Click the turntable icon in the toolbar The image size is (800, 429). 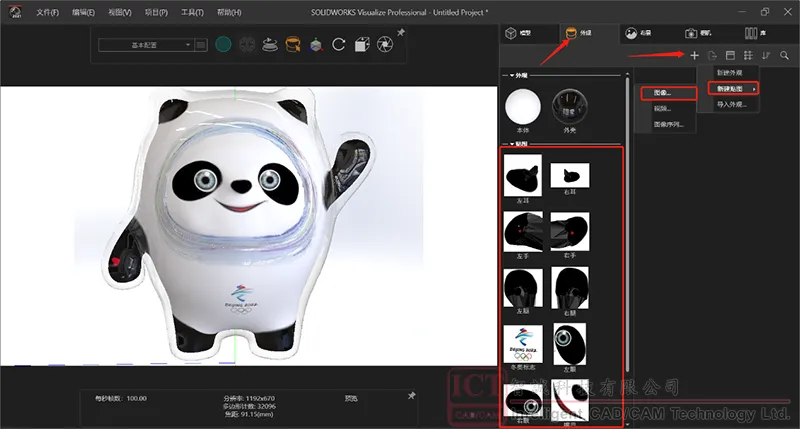click(270, 45)
